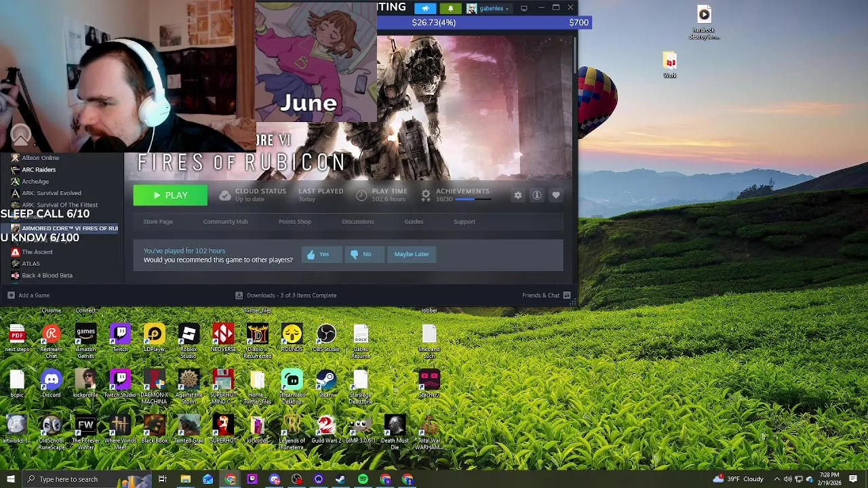Toggle Steam Big Picture mode icon
The height and width of the screenshot is (488, 868).
point(524,8)
